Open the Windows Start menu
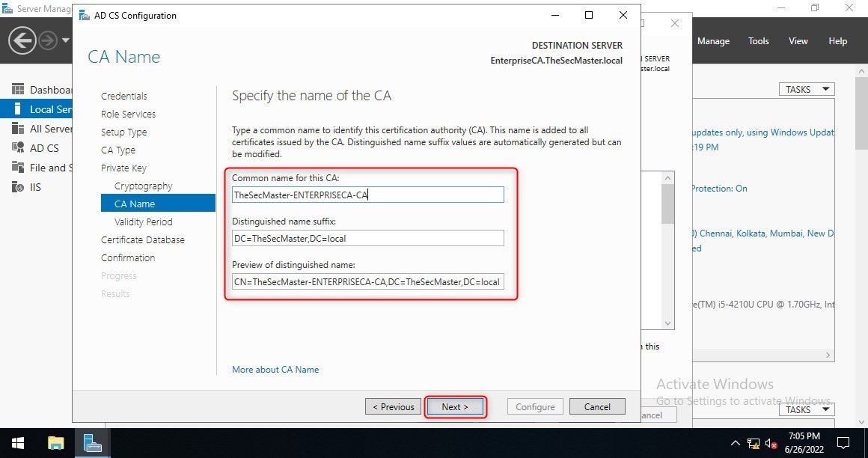This screenshot has height=458, width=868. click(18, 443)
